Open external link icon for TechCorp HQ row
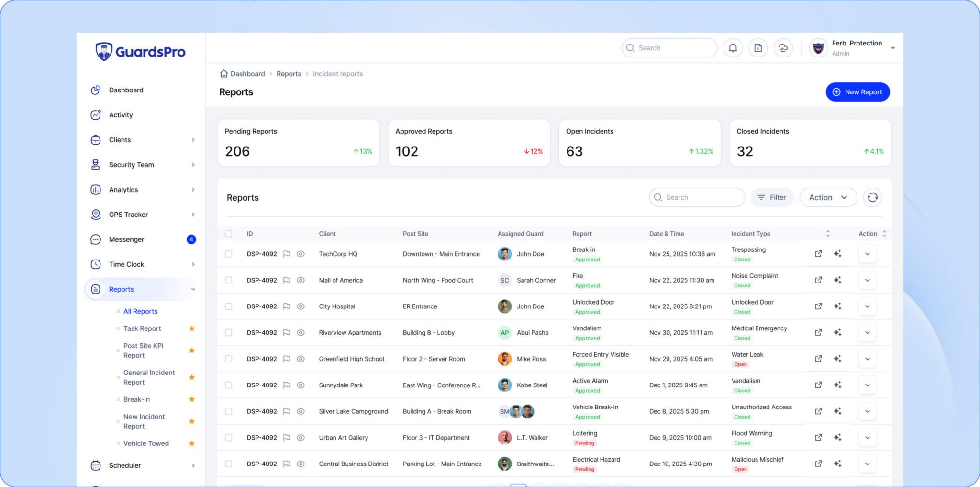 click(x=818, y=254)
